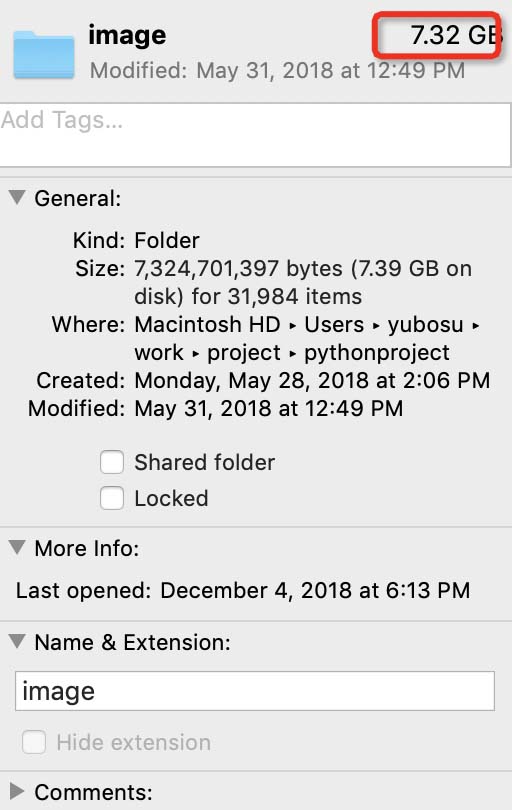Click the Macintosh HD path segment
The width and height of the screenshot is (512, 810).
click(207, 325)
